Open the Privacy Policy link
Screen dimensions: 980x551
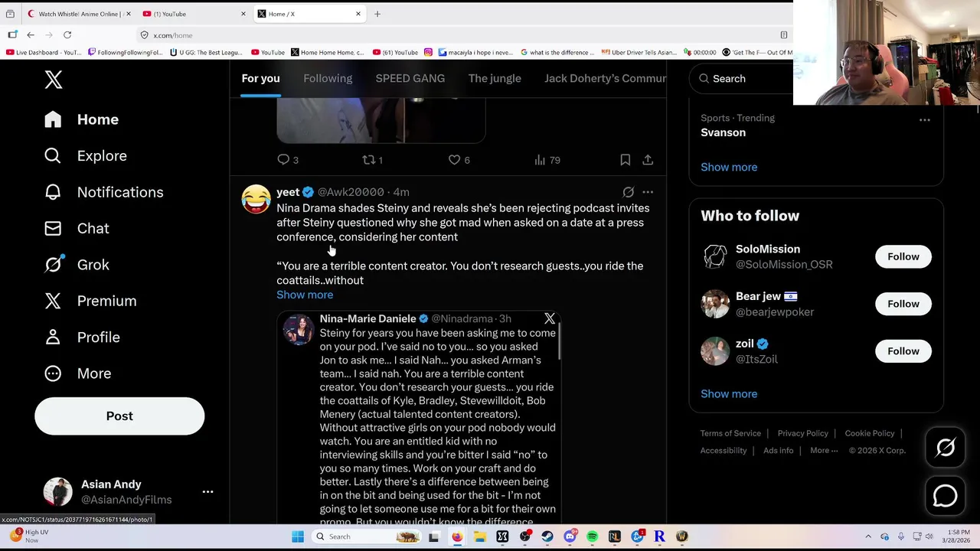tap(803, 433)
